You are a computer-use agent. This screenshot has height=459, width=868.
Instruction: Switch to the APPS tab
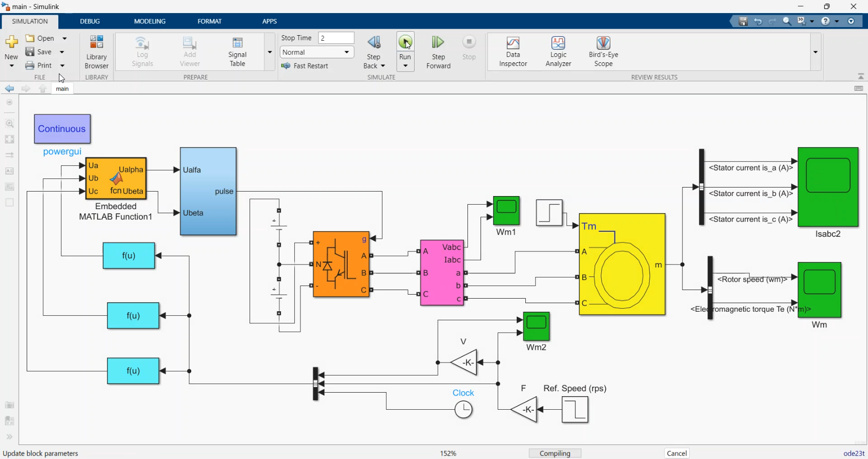click(270, 21)
